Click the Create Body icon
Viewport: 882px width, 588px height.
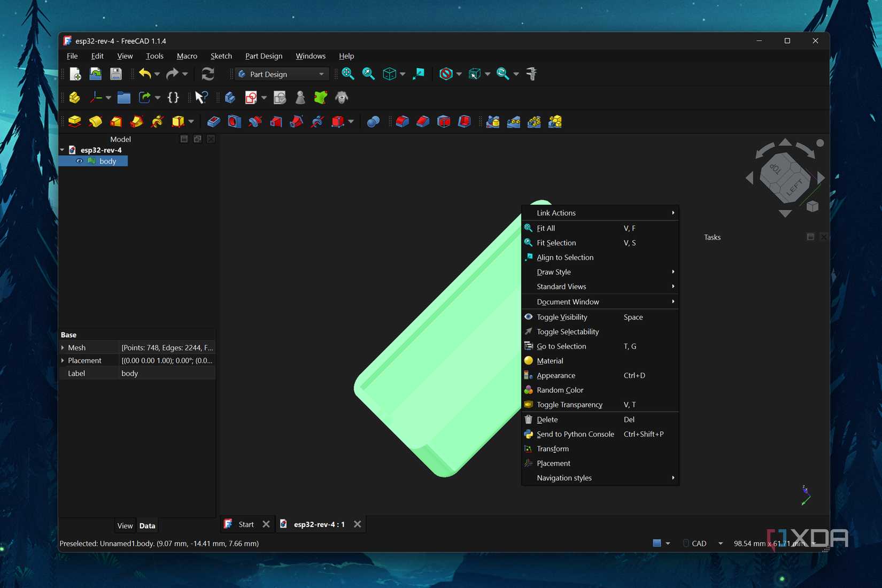[230, 97]
